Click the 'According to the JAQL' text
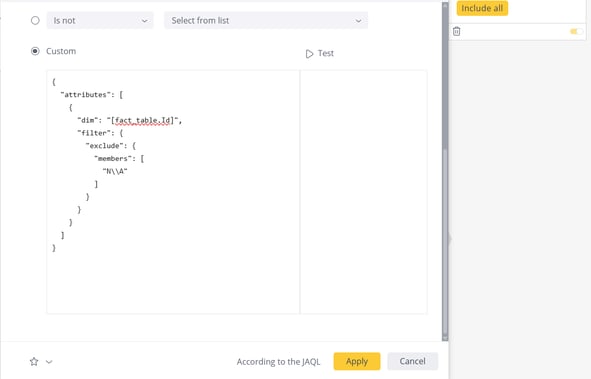Viewport: 591px width, 379px height. [278, 362]
